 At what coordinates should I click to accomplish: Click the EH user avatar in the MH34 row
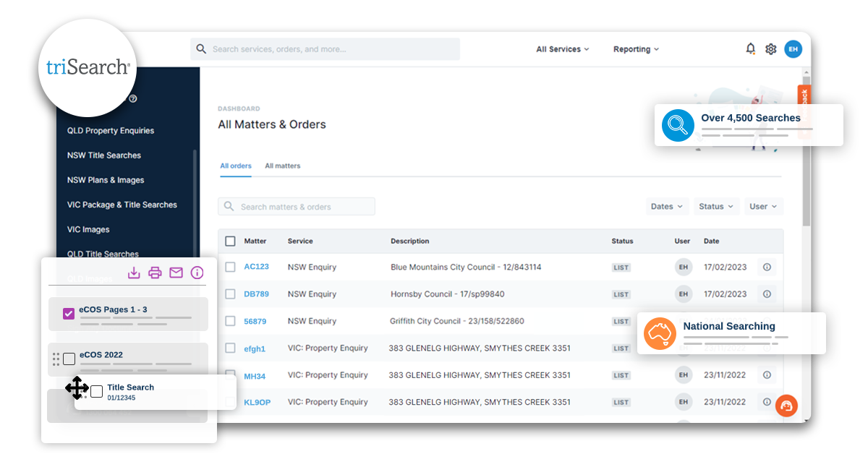tap(683, 375)
